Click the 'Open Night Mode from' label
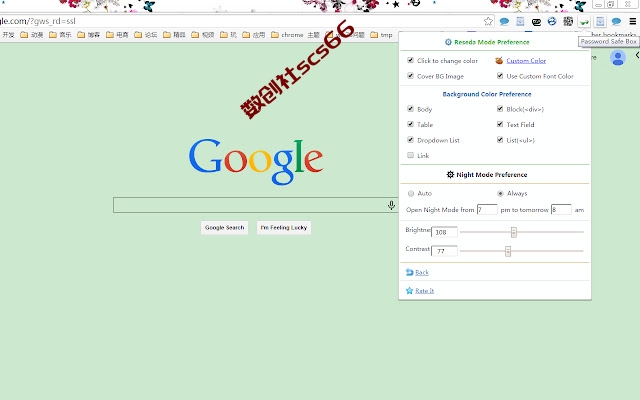Image resolution: width=640 pixels, height=400 pixels. (x=440, y=209)
